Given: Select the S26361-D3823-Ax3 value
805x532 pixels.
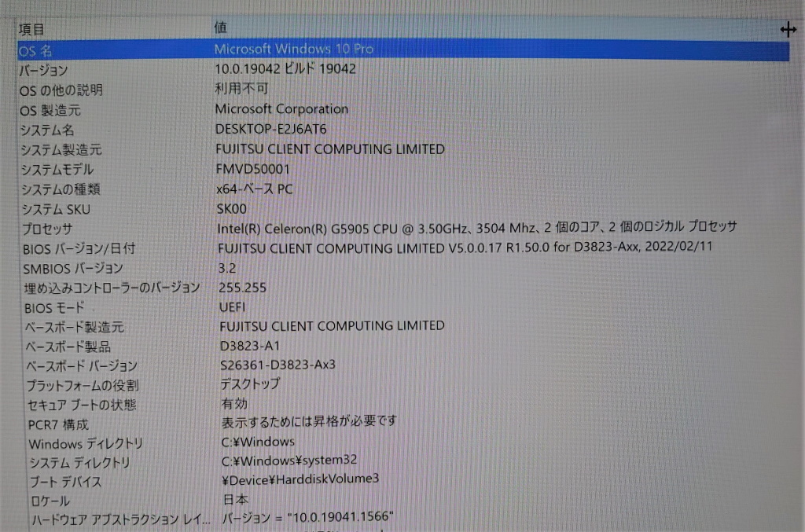Looking at the screenshot, I should [278, 365].
